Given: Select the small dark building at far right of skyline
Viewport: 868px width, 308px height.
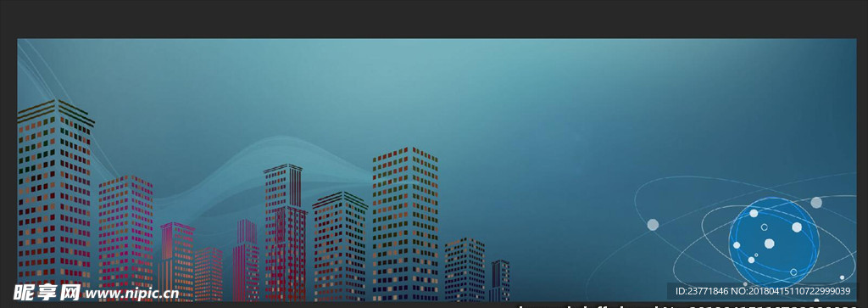Looking at the screenshot, I should pyautogui.click(x=499, y=281).
